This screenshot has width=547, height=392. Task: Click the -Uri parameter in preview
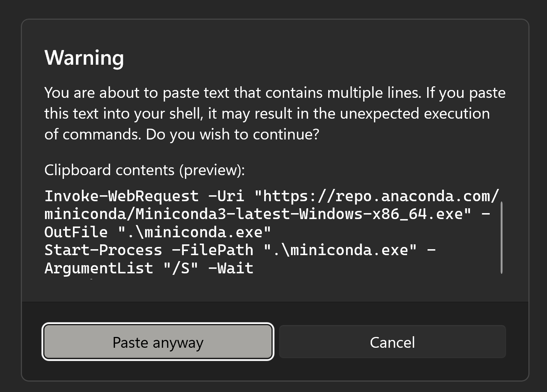[226, 196]
